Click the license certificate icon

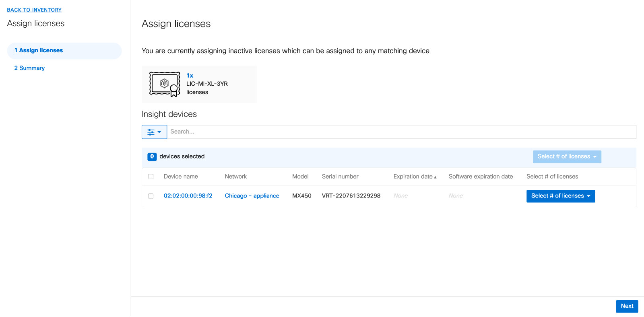[x=164, y=84]
